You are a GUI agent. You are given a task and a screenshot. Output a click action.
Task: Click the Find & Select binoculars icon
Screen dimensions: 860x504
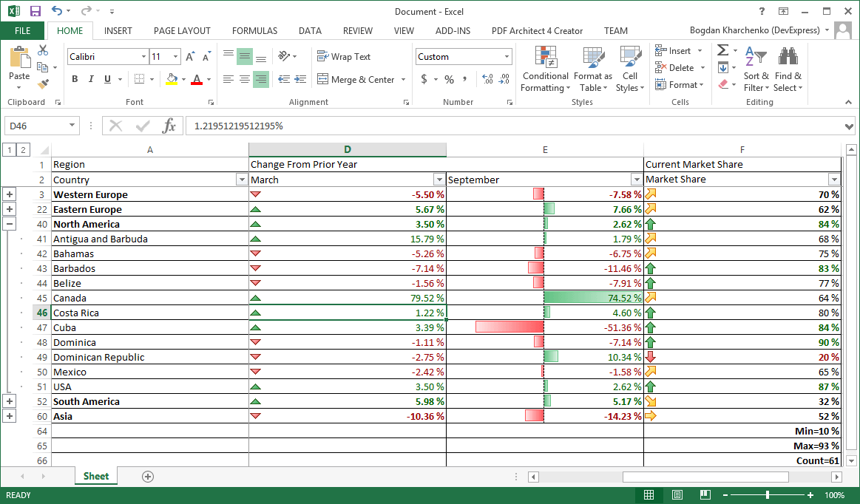(788, 58)
